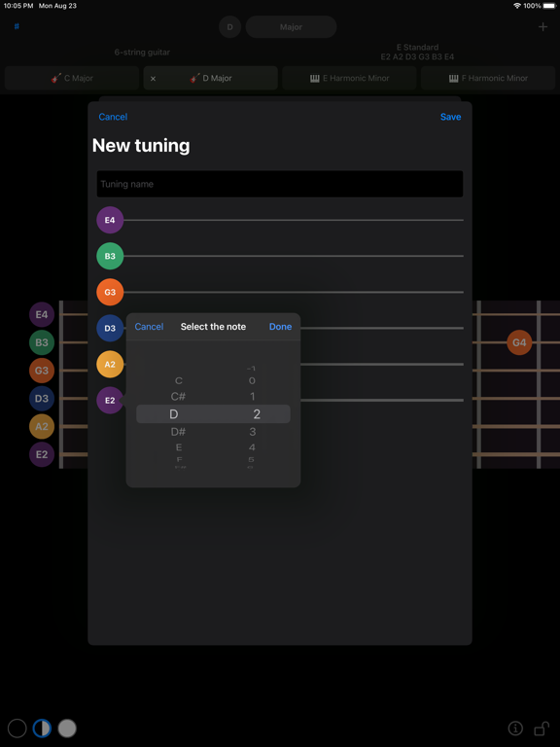The image size is (560, 747).
Task: Choose octave 4 in the picker
Action: pyautogui.click(x=252, y=447)
